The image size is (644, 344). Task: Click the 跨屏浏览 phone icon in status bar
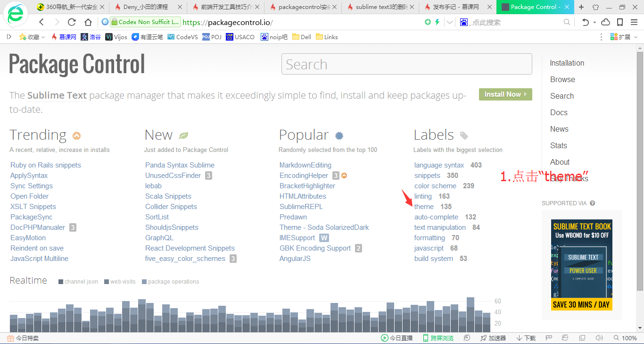point(426,338)
